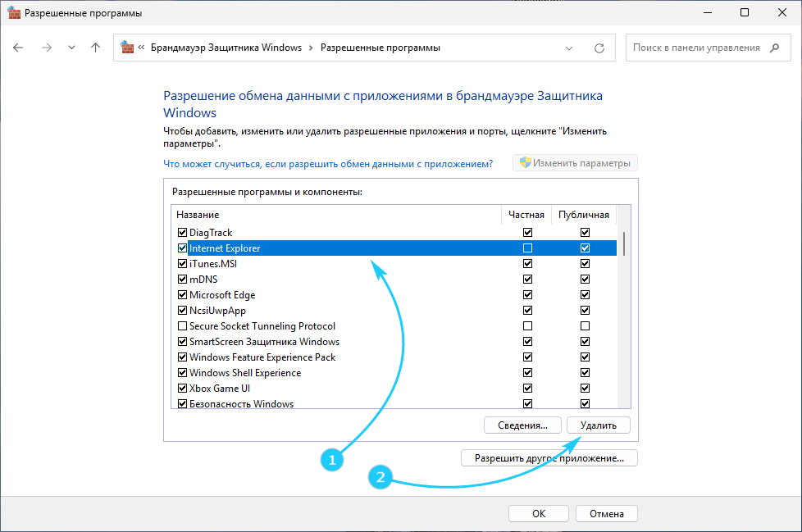Toggle the Private checkbox for mDNS

527,279
